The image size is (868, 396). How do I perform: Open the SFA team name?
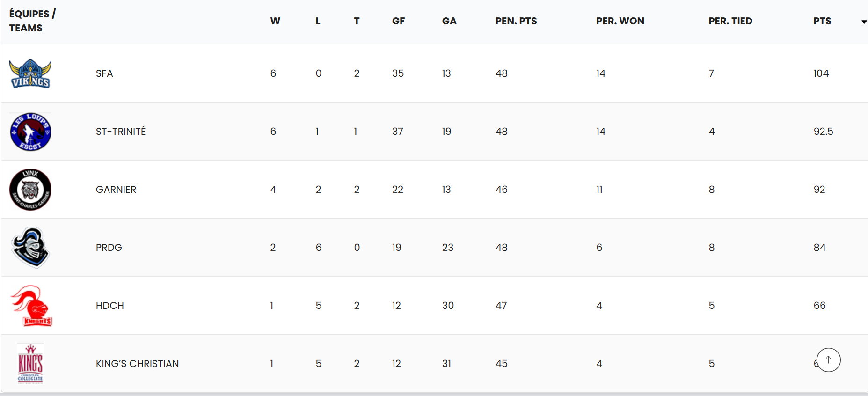(104, 73)
